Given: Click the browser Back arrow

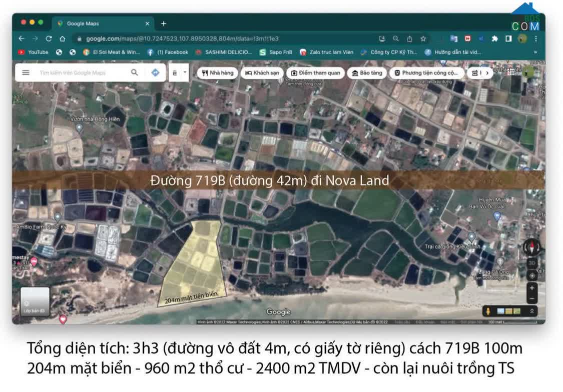Looking at the screenshot, I should coord(22,38).
